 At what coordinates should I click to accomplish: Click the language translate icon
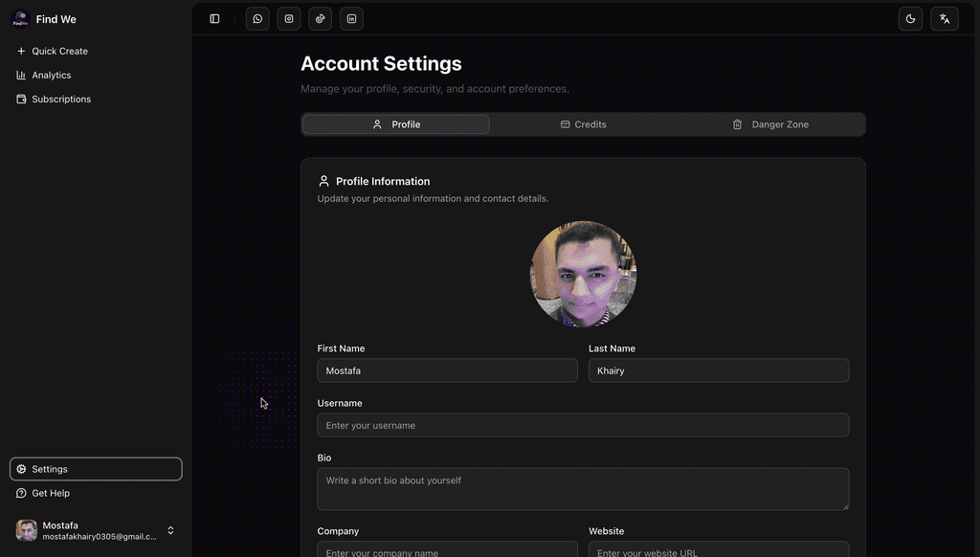click(x=945, y=19)
